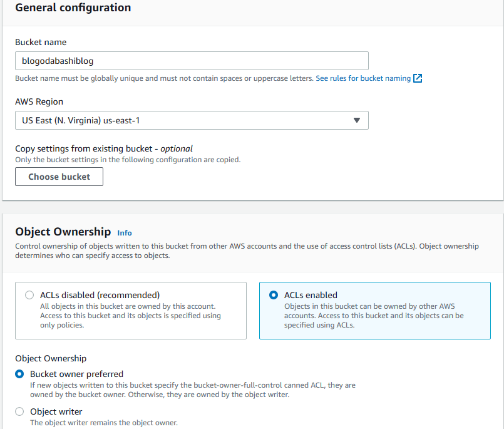Click the AWS Region field label
Screen dimensions: 504x429
click(x=39, y=101)
